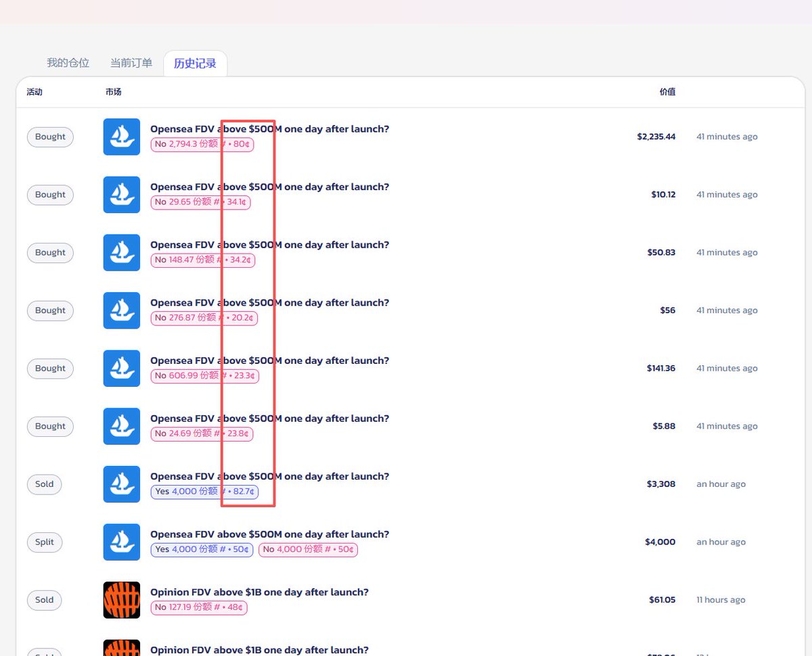Click the Opensea icon in the $5.88 row
812x656 pixels.
122,426
